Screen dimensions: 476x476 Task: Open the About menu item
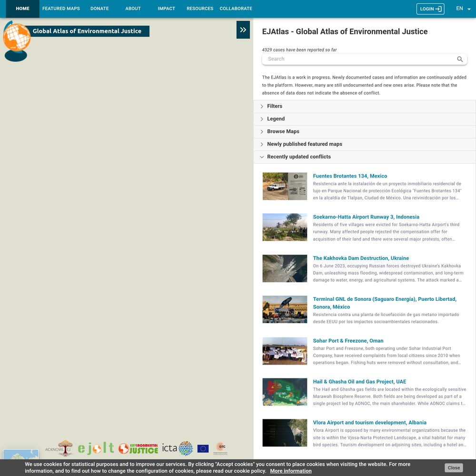click(133, 9)
